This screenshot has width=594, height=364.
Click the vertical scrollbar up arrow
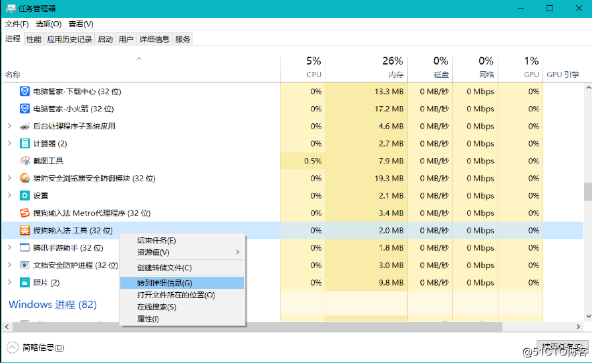coord(588,88)
